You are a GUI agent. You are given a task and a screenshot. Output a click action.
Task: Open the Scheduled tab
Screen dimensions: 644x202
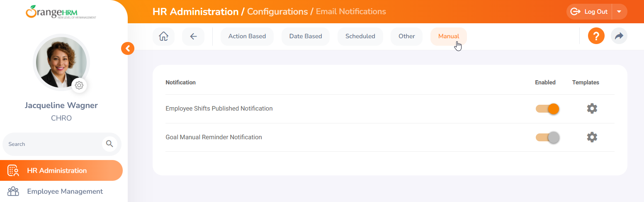coord(360,36)
